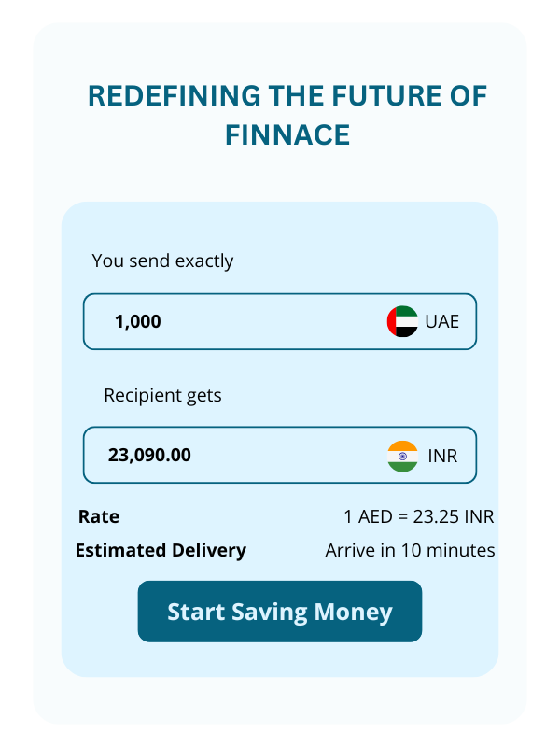Select the 1,000 amount text

[x=137, y=321]
